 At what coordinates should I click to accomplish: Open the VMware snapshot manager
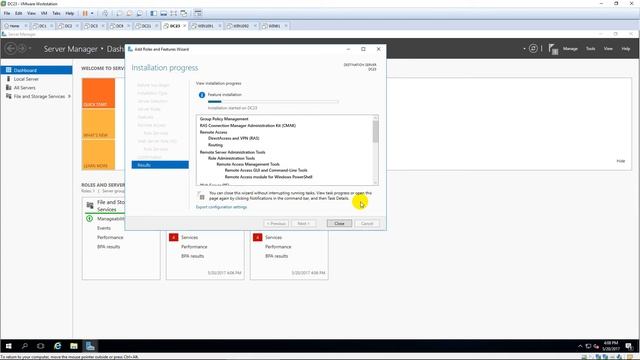140,13
